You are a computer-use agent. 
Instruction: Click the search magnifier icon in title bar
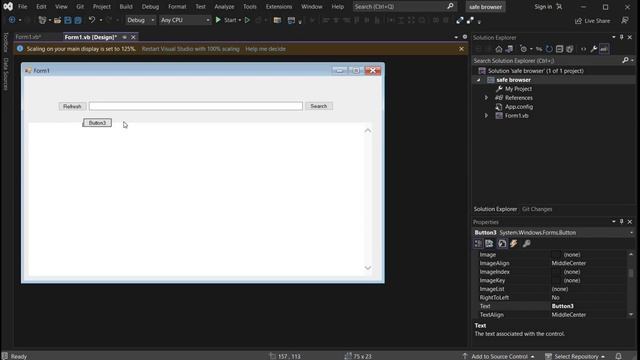tap(450, 7)
